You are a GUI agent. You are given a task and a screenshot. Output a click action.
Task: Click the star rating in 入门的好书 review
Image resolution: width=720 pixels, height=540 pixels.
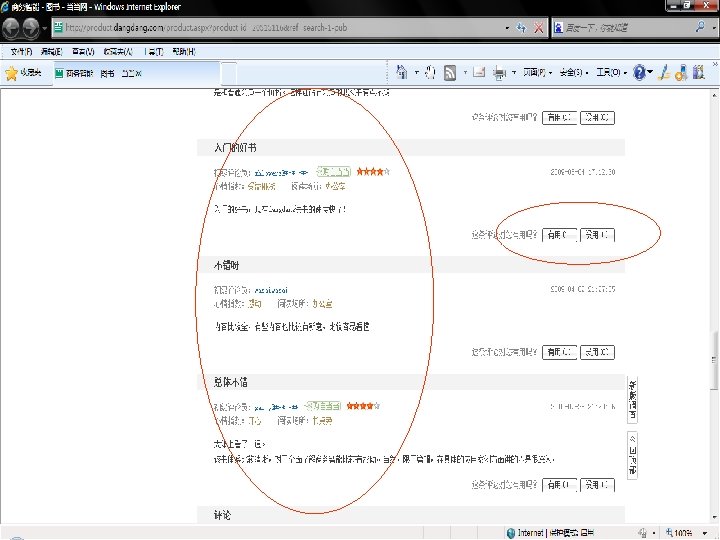pyautogui.click(x=373, y=172)
